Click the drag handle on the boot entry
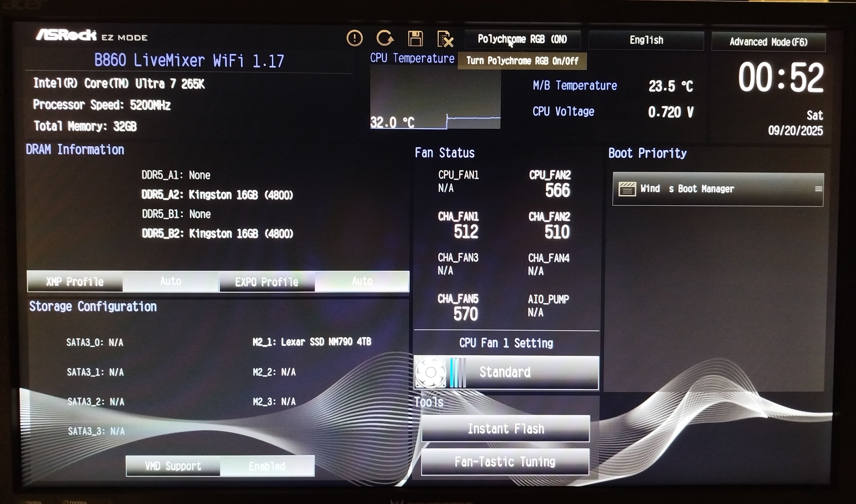Viewport: 856px width, 504px height. coord(818,189)
